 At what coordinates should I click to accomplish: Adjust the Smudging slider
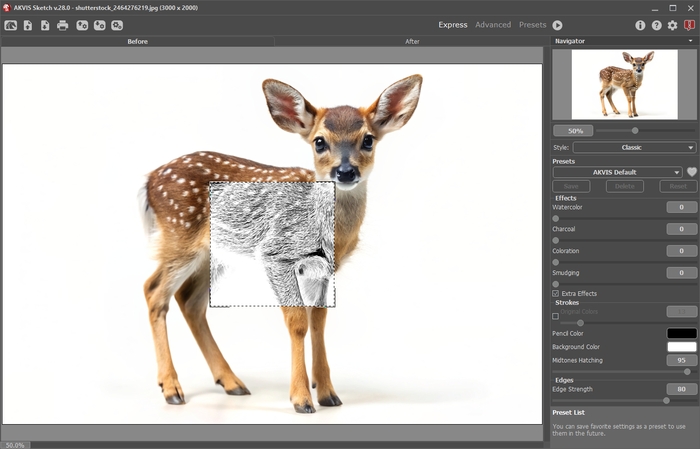(x=556, y=284)
